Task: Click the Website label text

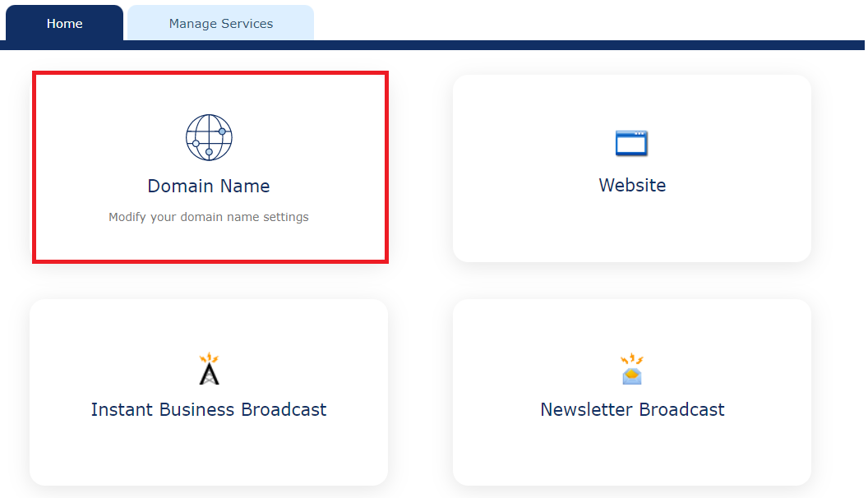Action: tap(631, 185)
